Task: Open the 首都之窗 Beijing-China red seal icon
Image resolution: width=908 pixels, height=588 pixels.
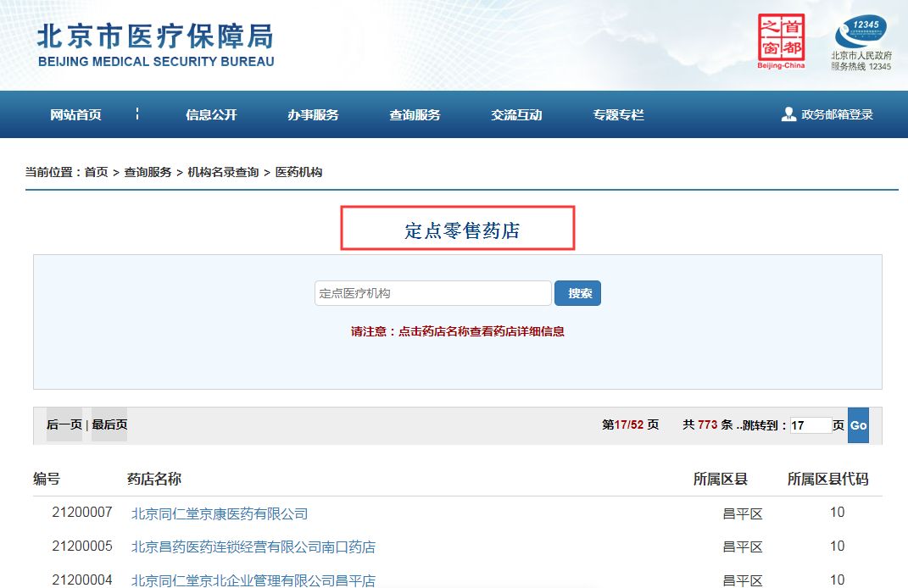Action: click(781, 42)
